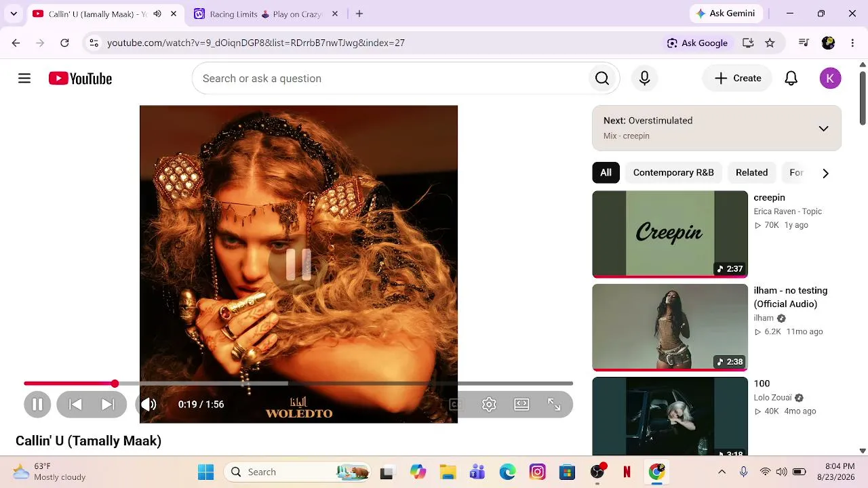Screen dimensions: 868x488
Task: Launch Microsoft Edge from the taskbar
Action: 507,472
